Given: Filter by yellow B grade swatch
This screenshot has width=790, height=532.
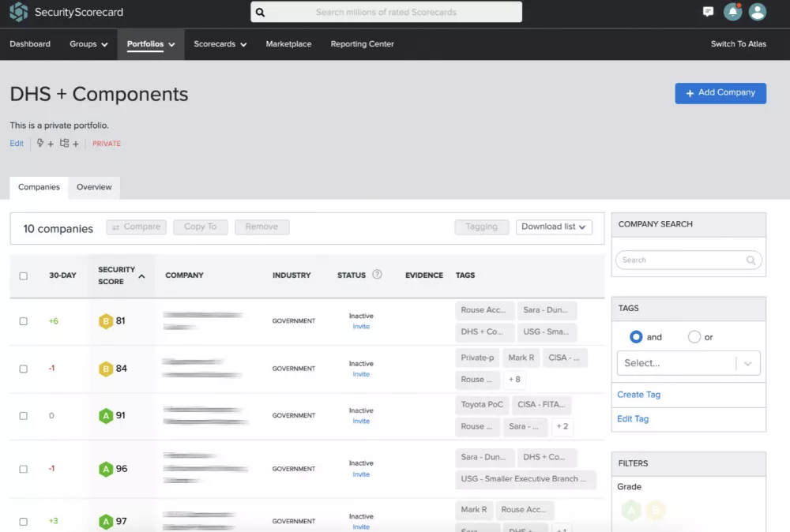Looking at the screenshot, I should (x=656, y=511).
